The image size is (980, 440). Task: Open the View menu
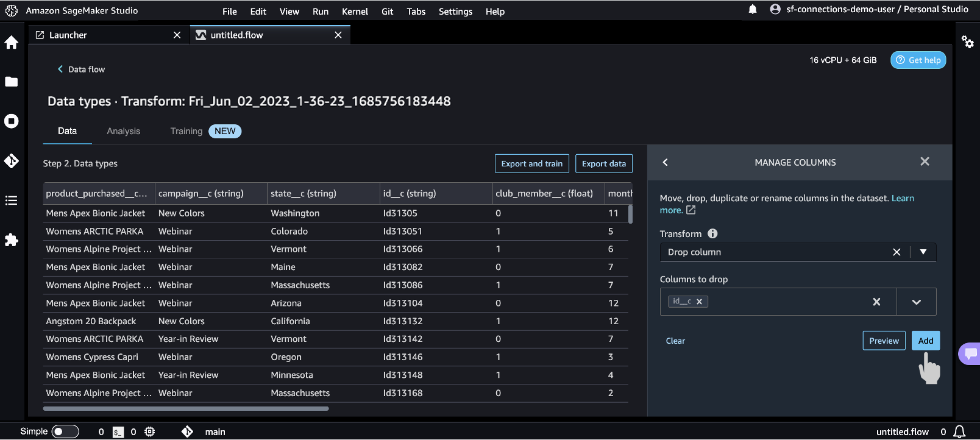pyautogui.click(x=289, y=12)
